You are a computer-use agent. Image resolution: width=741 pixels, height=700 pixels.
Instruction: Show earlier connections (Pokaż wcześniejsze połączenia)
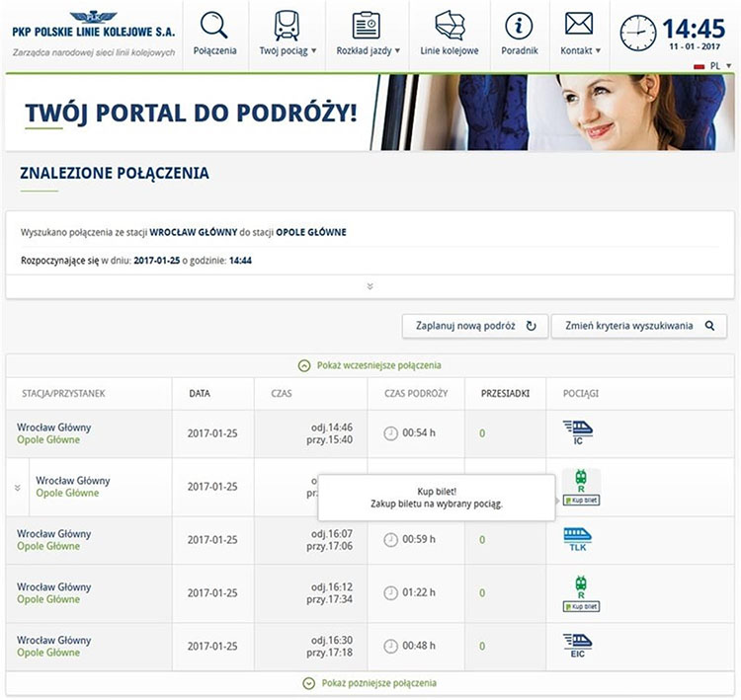coord(370,364)
